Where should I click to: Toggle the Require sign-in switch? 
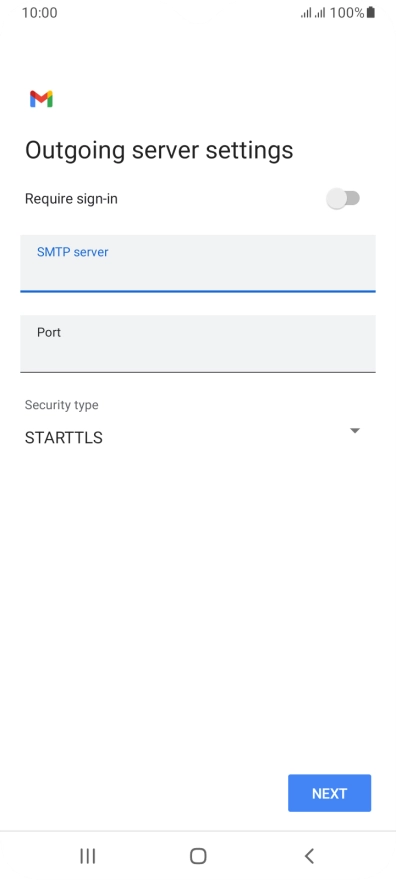pyautogui.click(x=343, y=199)
